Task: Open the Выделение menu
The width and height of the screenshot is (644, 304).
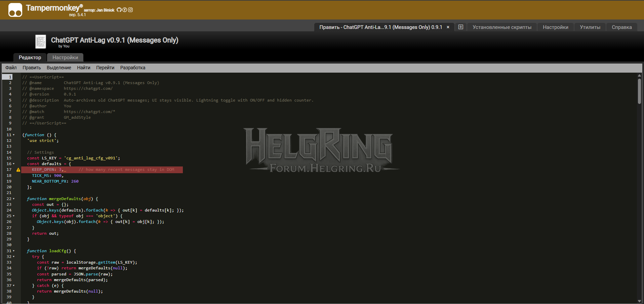Action: tap(59, 68)
